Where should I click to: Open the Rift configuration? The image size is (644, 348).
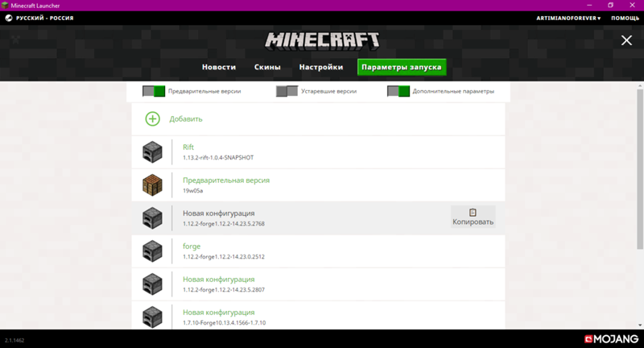pyautogui.click(x=318, y=152)
